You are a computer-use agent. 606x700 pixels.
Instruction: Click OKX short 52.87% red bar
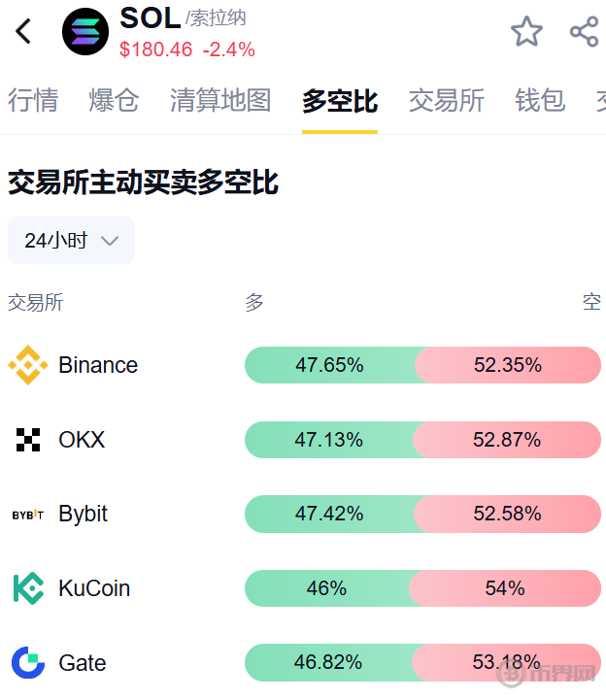(507, 440)
